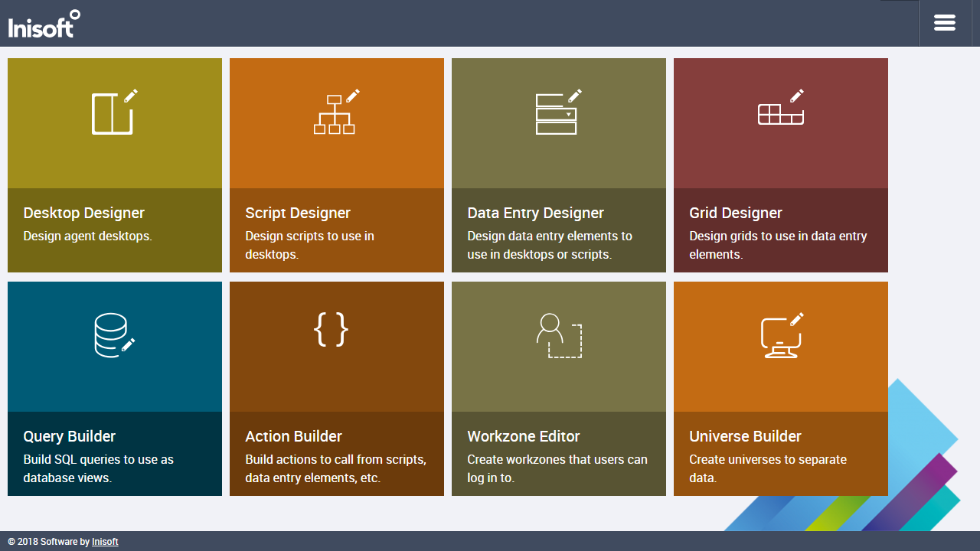Screen dimensions: 980x551
Task: Click the Desktop Designer layout icon
Action: coord(113,112)
